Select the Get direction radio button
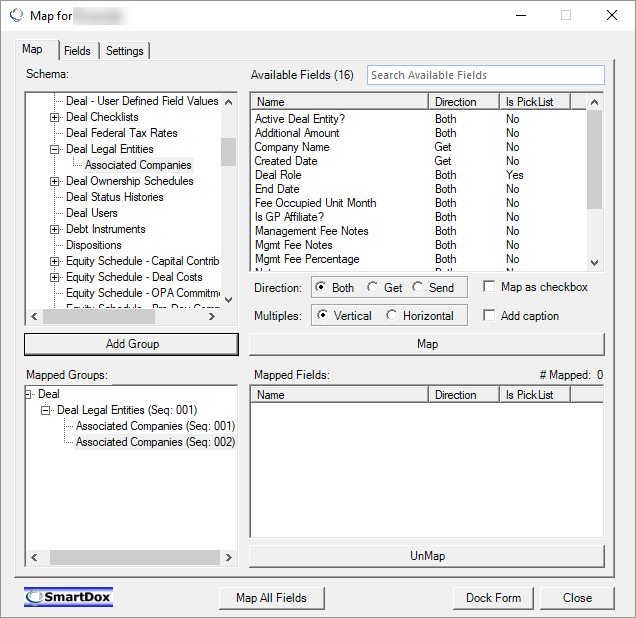This screenshot has height=618, width=636. click(372, 287)
